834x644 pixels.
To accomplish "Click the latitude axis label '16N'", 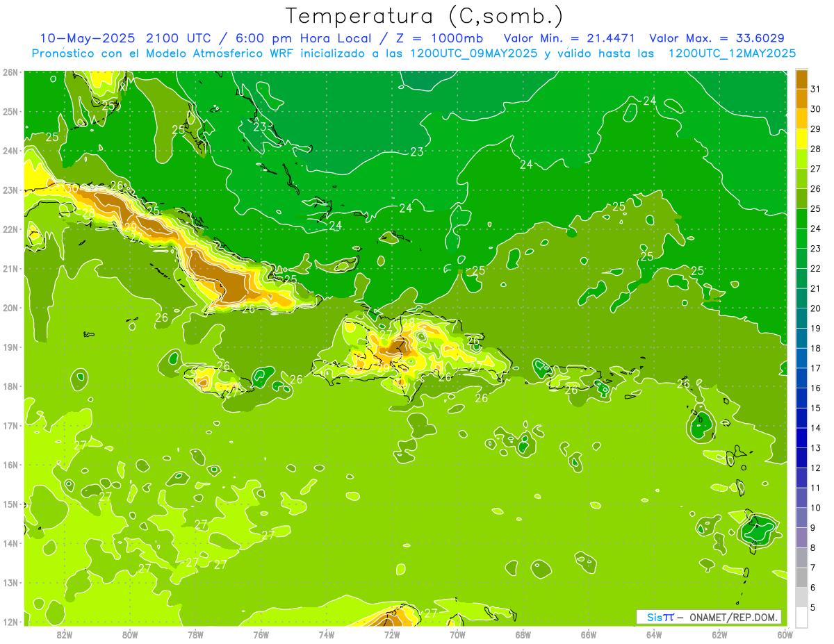I will pos(10,464).
